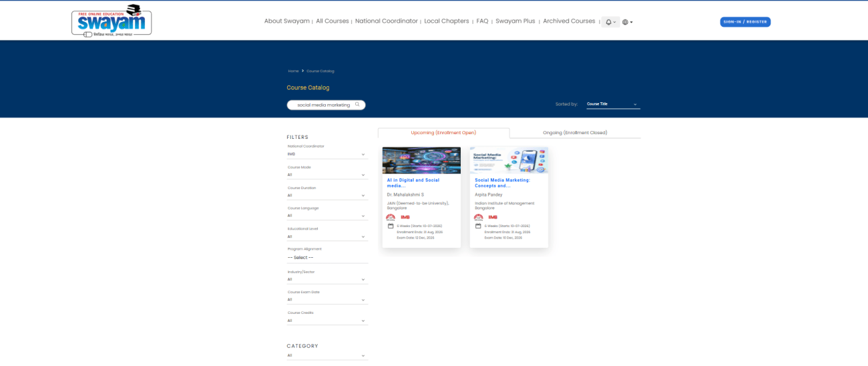Click the calendar icon on Social Media Marketing card
The image size is (868, 366).
click(478, 226)
